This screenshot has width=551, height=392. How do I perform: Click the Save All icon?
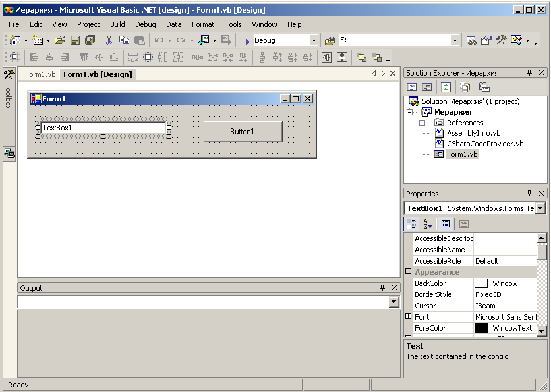coord(90,40)
